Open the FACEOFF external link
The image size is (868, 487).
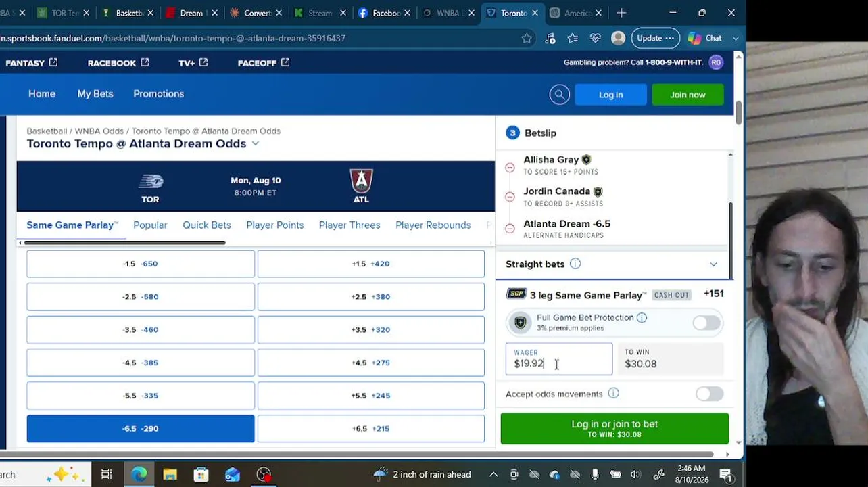[x=264, y=63]
